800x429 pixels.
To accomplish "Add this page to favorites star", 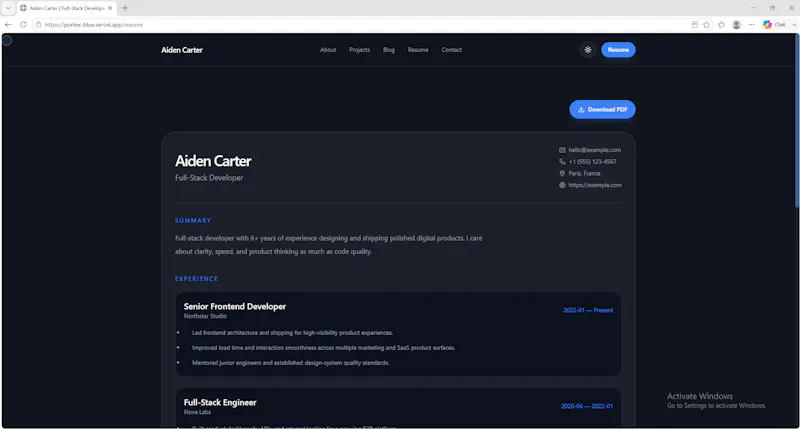I will (707, 24).
